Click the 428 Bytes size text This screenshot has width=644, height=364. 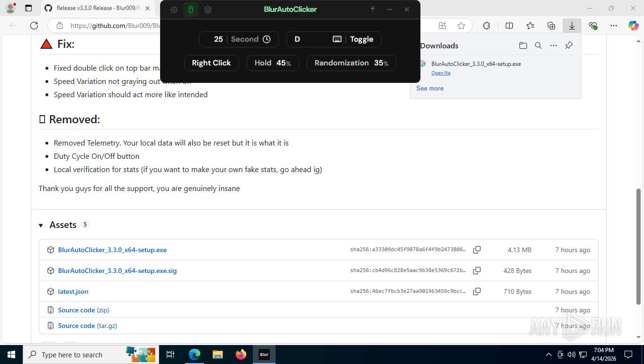coord(517,271)
